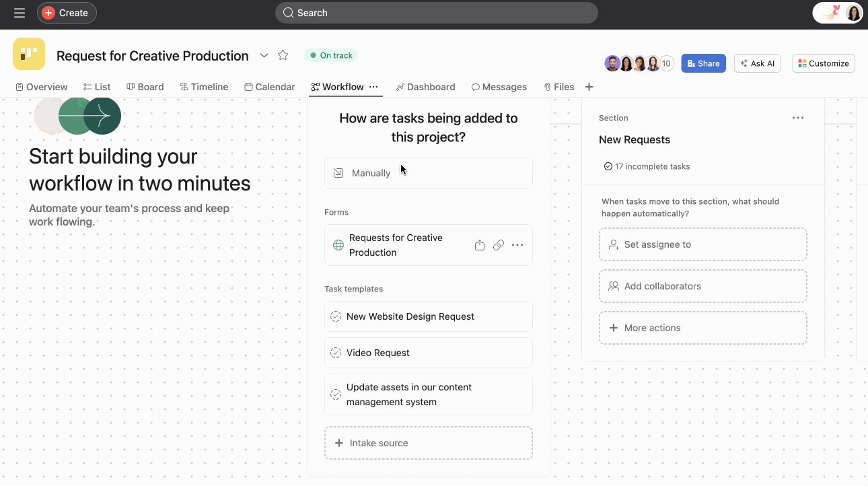
Task: Select the New Website Design Request check circle
Action: 336,316
